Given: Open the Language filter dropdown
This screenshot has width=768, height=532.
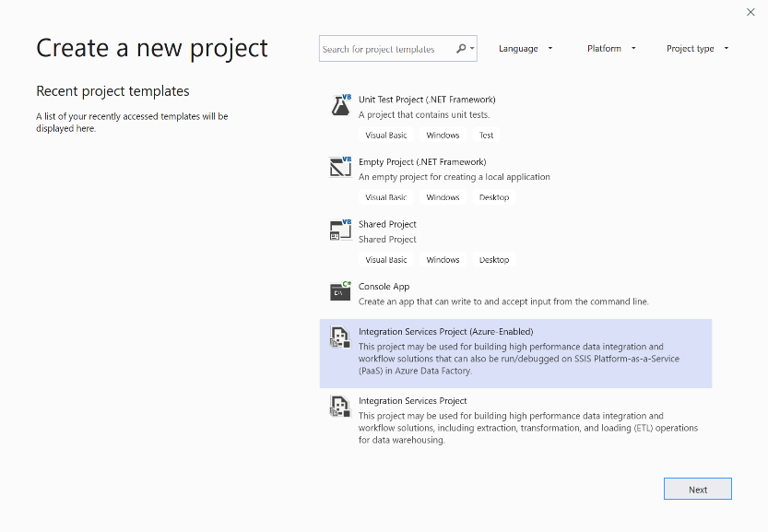Looking at the screenshot, I should [x=526, y=49].
